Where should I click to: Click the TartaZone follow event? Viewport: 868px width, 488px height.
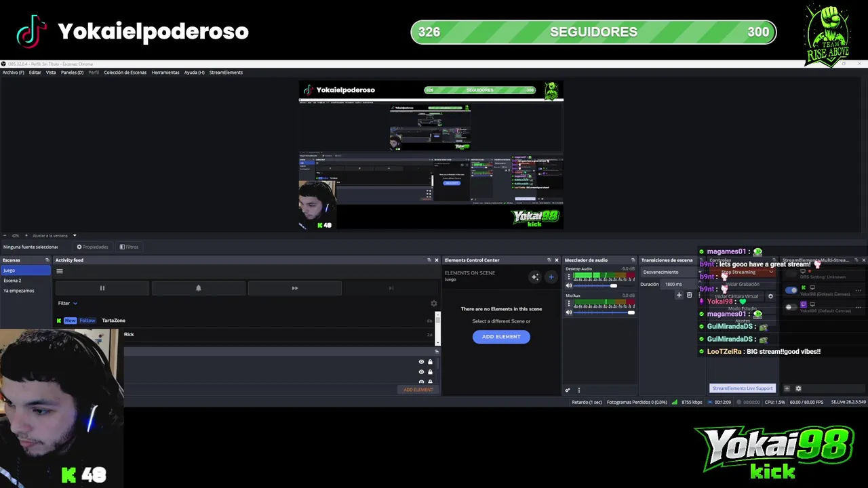(244, 321)
